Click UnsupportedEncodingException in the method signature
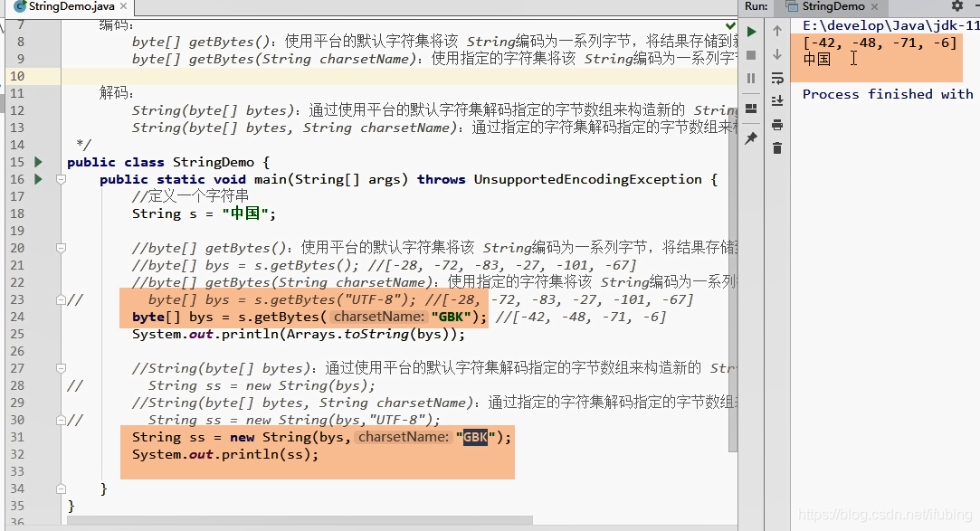980x531 pixels. (587, 179)
